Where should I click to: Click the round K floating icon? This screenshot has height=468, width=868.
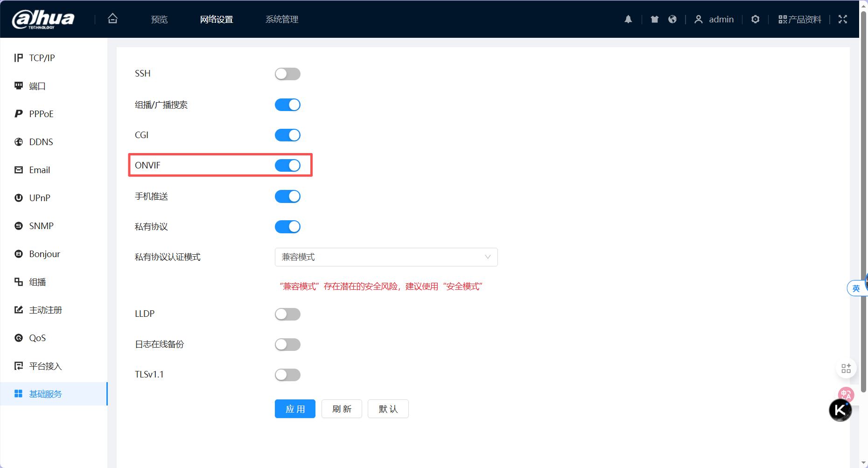pos(840,410)
